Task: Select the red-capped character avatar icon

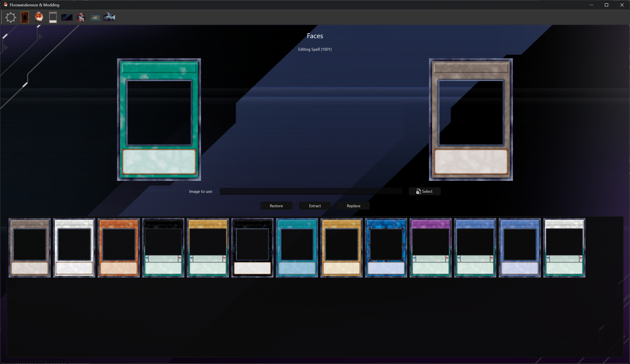Action: coord(81,17)
